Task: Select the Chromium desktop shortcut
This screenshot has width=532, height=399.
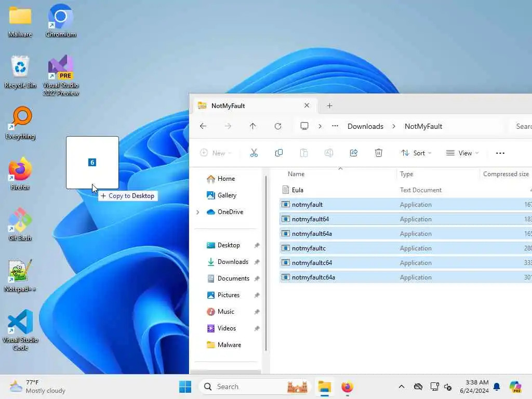Action: [61, 21]
